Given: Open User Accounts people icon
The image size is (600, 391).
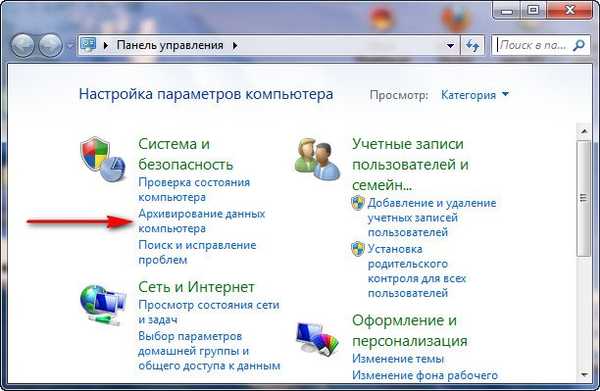Looking at the screenshot, I should pos(317,160).
